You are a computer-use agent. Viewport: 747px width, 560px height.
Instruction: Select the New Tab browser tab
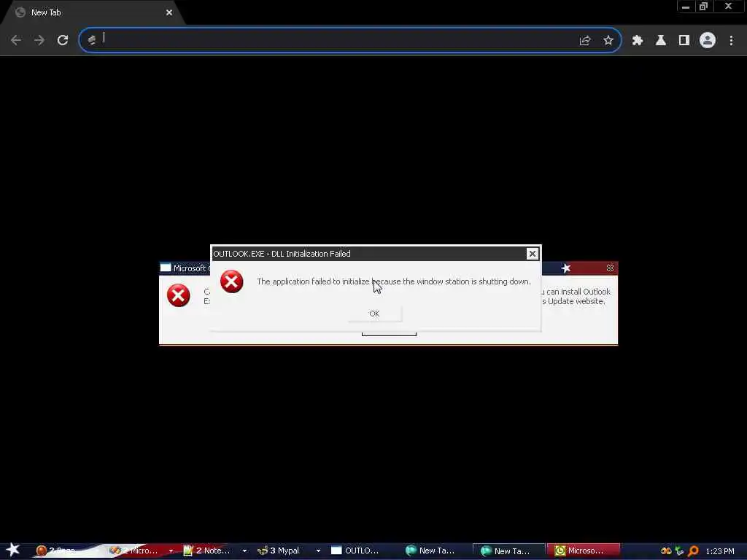click(93, 12)
